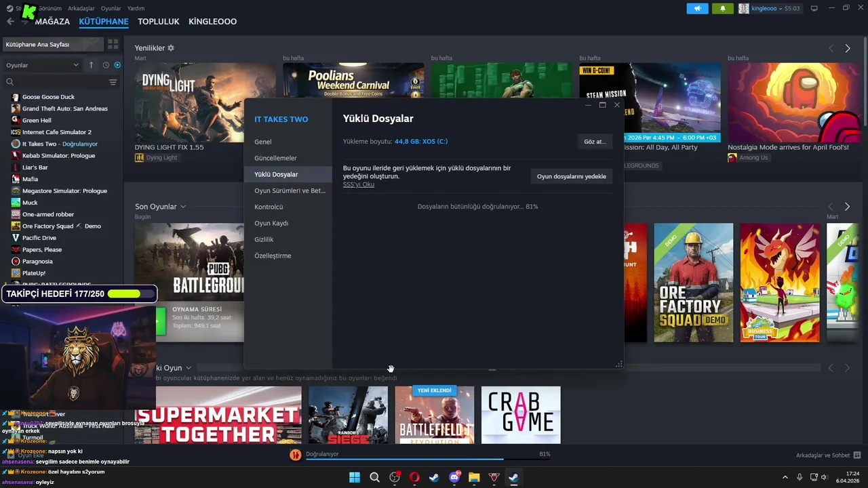Select One-armed robber game entry
This screenshot has width=868, height=488.
[48, 214]
